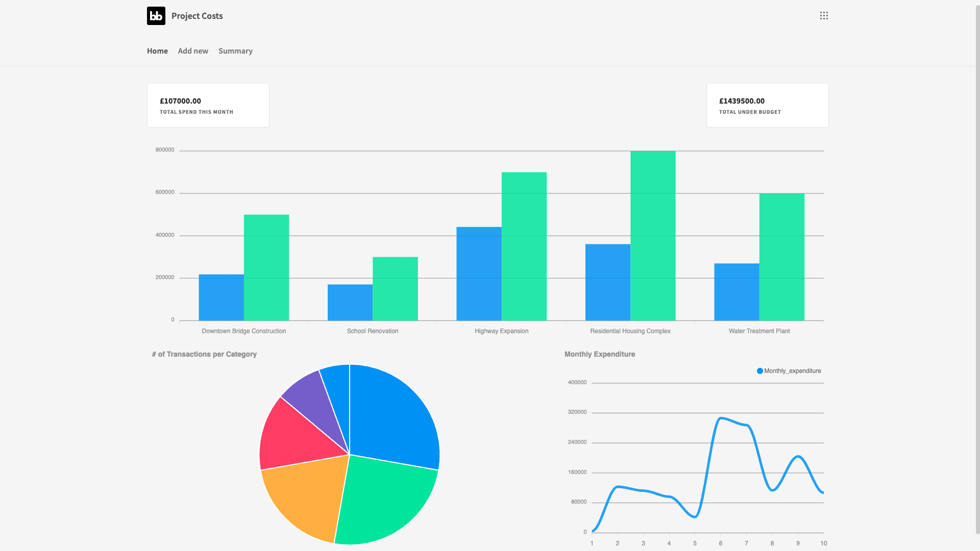
Task: Click the blue School Renovation bar
Action: [350, 303]
